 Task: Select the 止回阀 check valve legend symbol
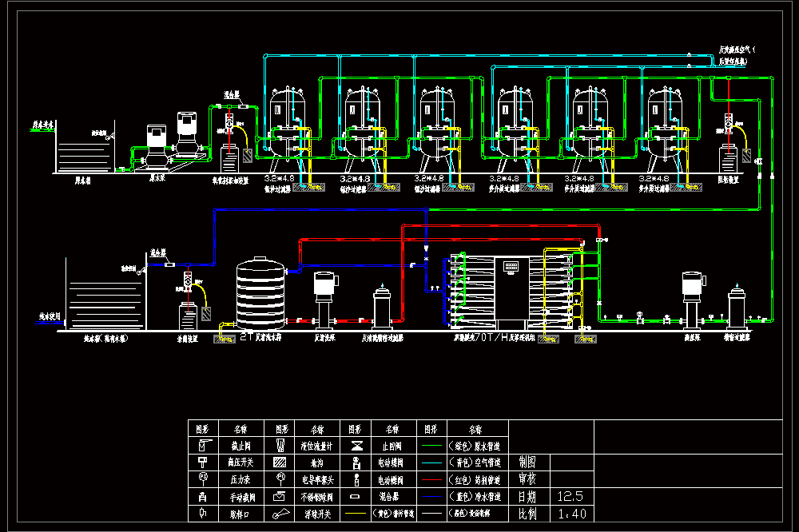coord(357,446)
